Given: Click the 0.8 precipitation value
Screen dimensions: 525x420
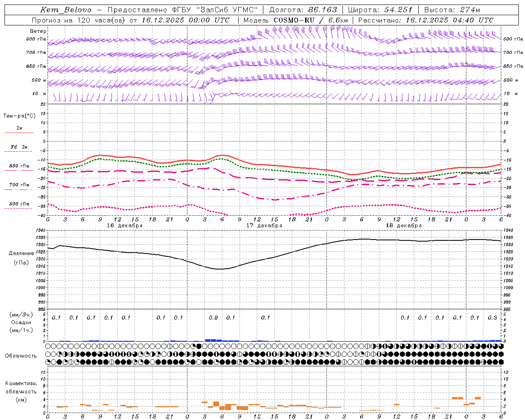Looking at the screenshot, I should pos(213,318).
